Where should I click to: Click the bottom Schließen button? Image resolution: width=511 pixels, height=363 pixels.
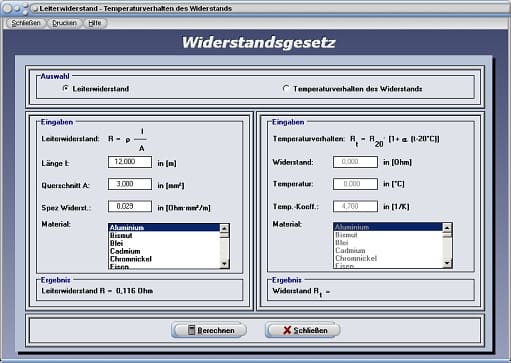(x=303, y=330)
